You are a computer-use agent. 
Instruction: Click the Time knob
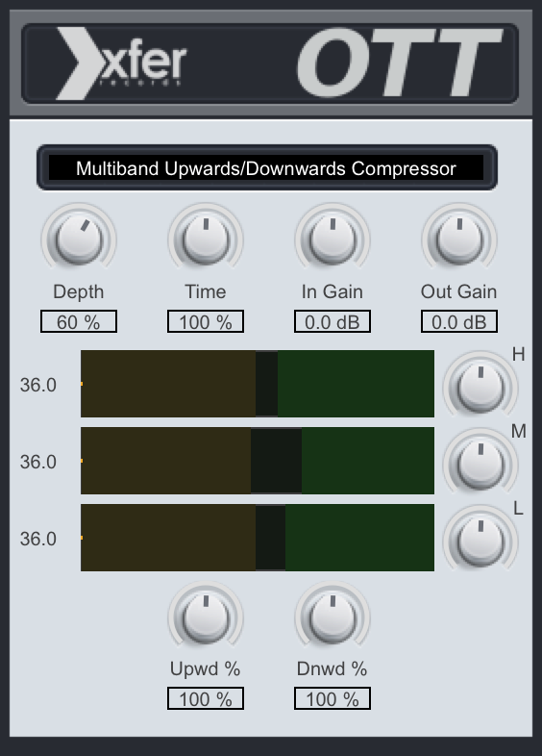pos(206,239)
